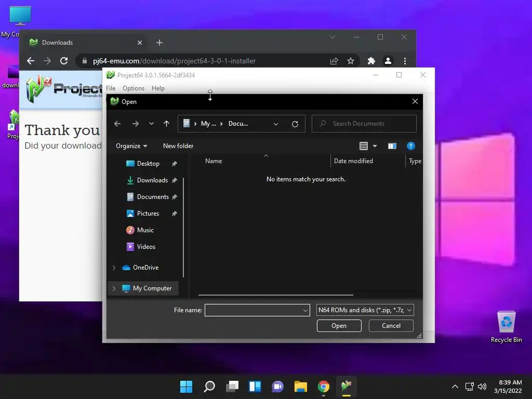Select Downloads in the navigation pane

[x=152, y=180]
